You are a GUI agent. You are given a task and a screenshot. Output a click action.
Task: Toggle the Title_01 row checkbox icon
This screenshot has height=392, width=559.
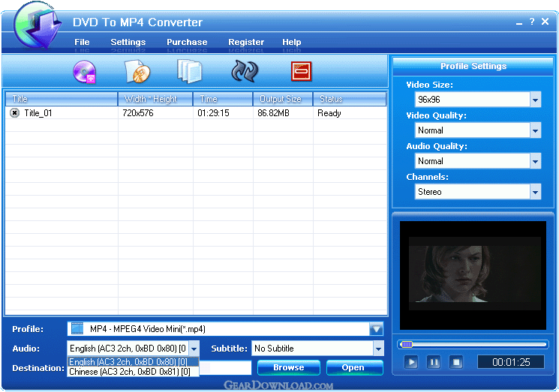pos(14,113)
